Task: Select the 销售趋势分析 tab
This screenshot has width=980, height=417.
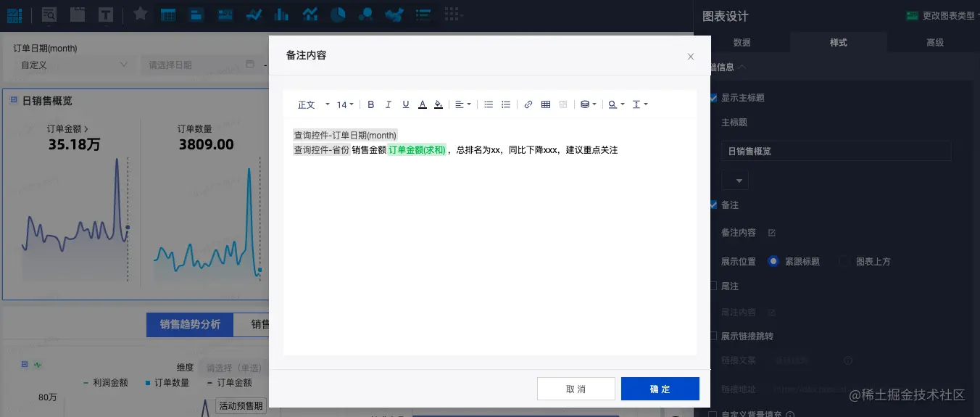Action: pyautogui.click(x=190, y=324)
